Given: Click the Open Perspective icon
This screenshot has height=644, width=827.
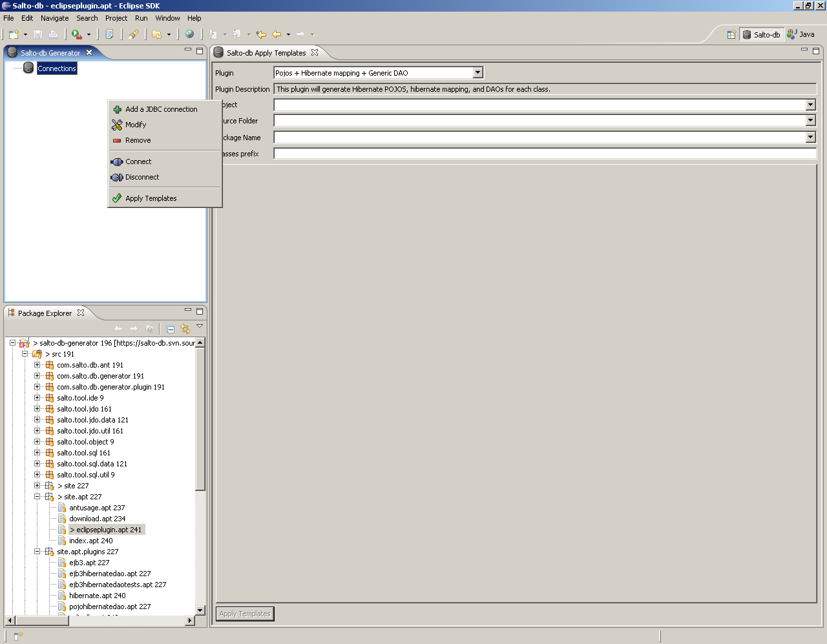Looking at the screenshot, I should [731, 34].
